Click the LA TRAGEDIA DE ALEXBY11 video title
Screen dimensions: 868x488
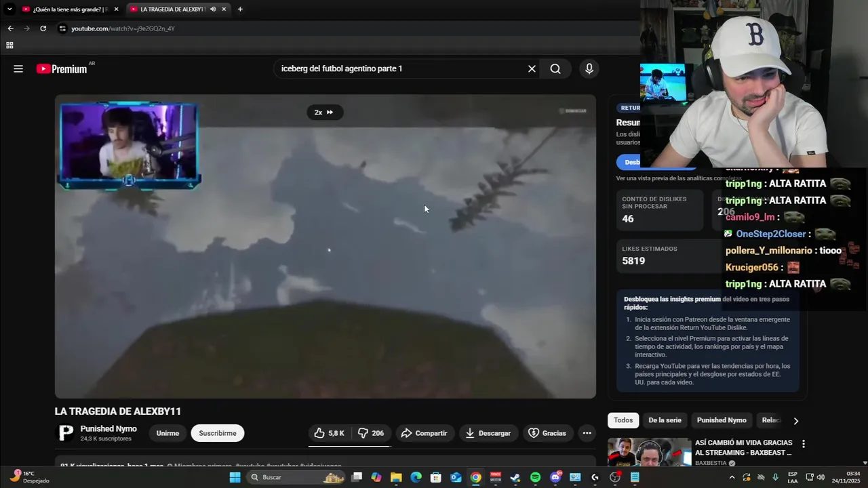[118, 411]
